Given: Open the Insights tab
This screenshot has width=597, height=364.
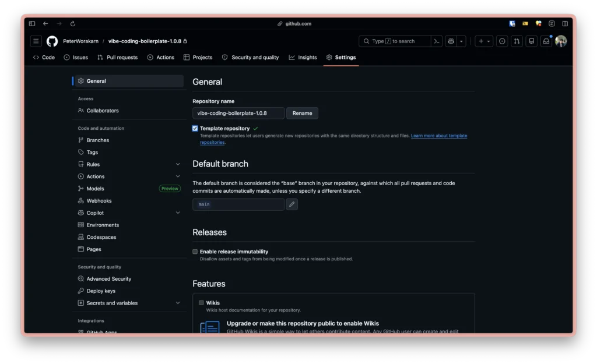Looking at the screenshot, I should pos(303,58).
